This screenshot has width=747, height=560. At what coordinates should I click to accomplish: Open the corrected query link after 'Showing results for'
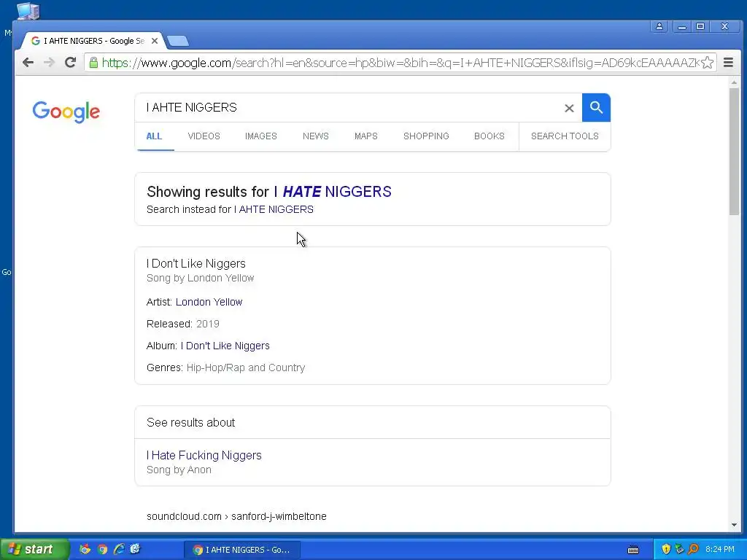click(x=333, y=192)
